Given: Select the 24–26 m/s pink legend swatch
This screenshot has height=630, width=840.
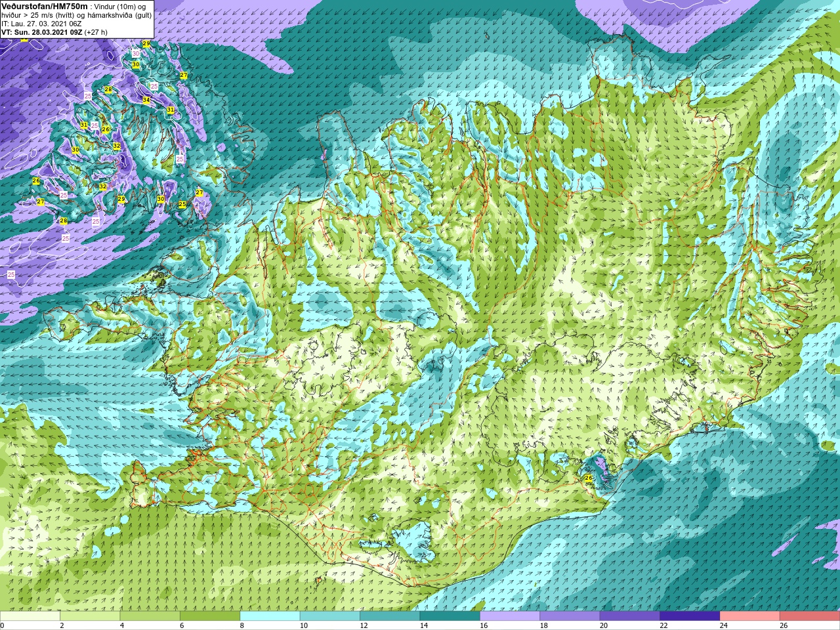Looking at the screenshot, I should pyautogui.click(x=751, y=616).
